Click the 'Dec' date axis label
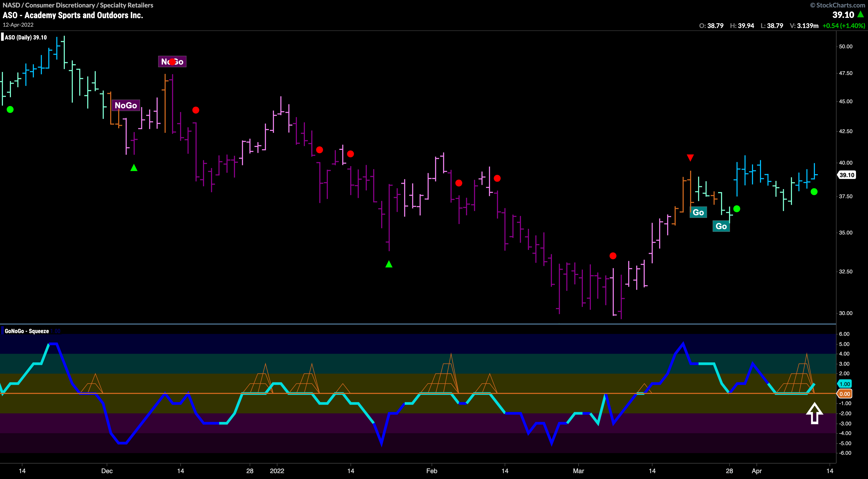Viewport: 868px width, 479px height. pyautogui.click(x=107, y=471)
